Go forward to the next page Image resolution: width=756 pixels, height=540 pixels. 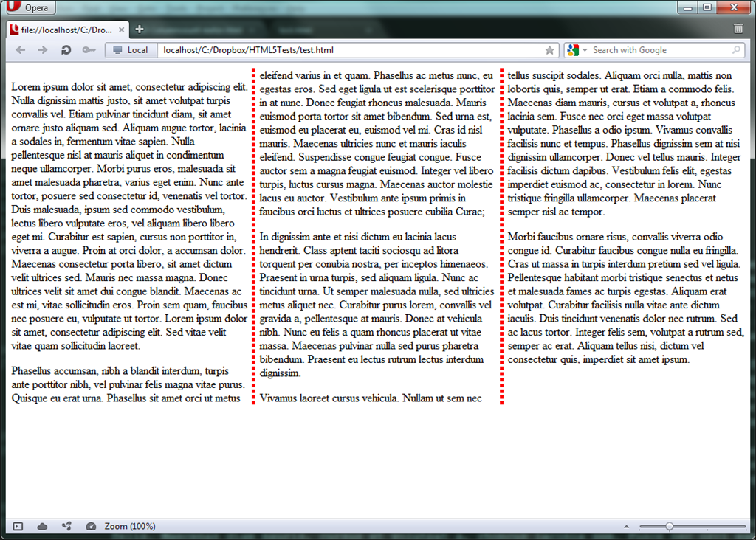pos(43,50)
